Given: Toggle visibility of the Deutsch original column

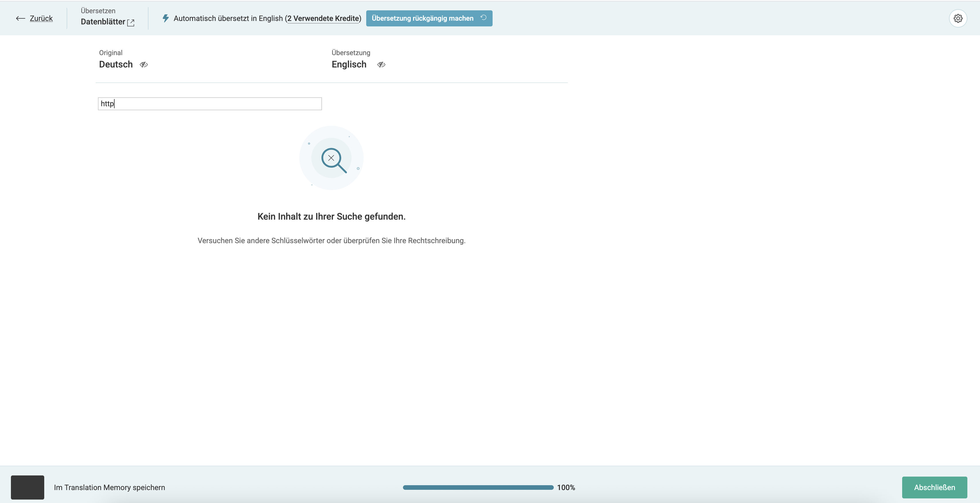Looking at the screenshot, I should click(144, 65).
